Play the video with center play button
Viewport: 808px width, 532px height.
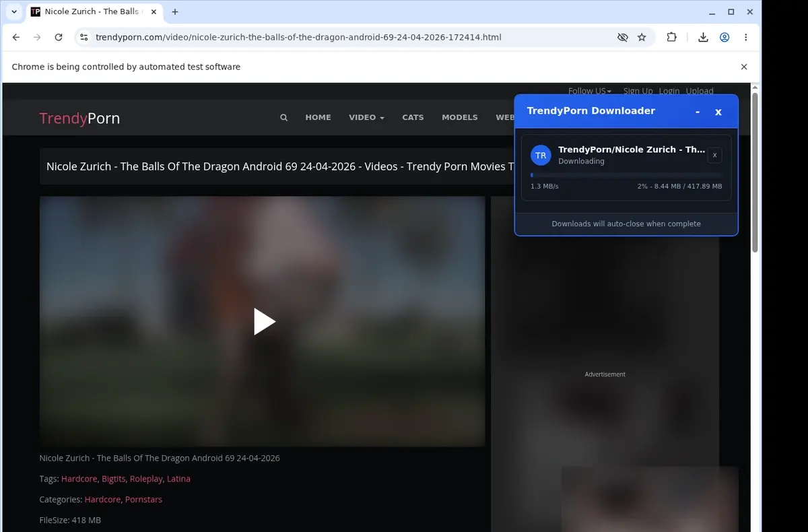coord(264,321)
